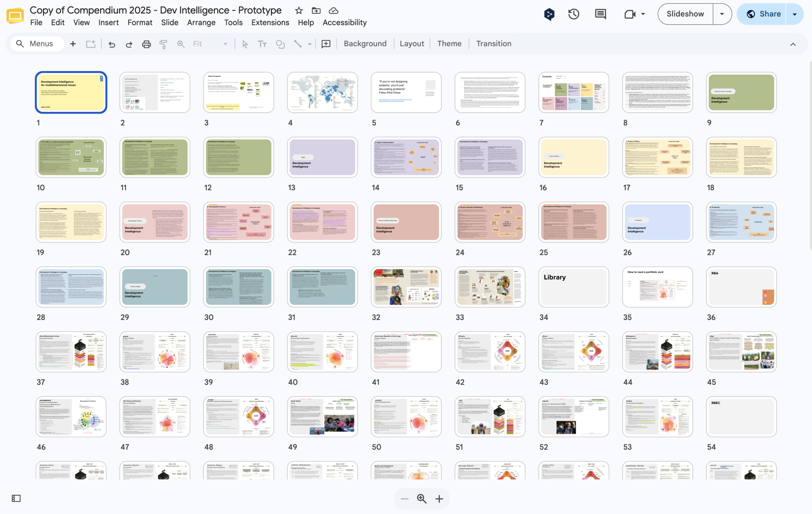Select slide 35 portfolio card thumbnail
This screenshot has width=812, height=514.
click(x=658, y=287)
